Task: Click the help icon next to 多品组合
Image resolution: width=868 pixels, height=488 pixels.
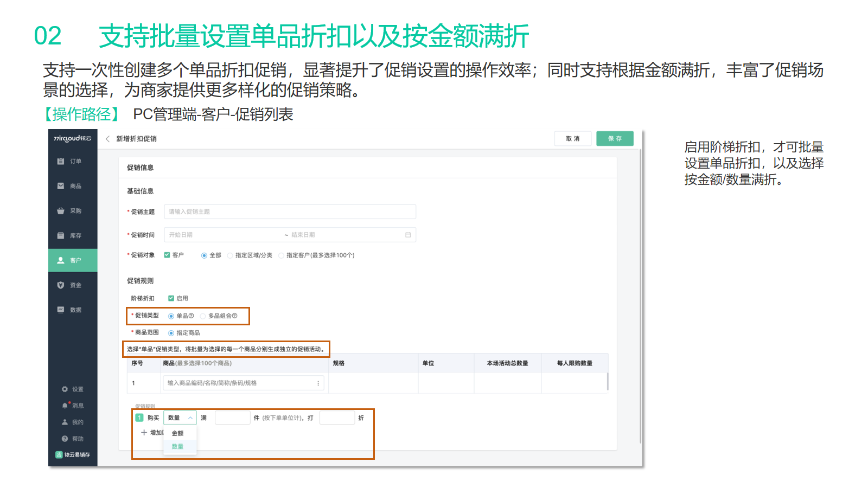Action: coord(234,316)
